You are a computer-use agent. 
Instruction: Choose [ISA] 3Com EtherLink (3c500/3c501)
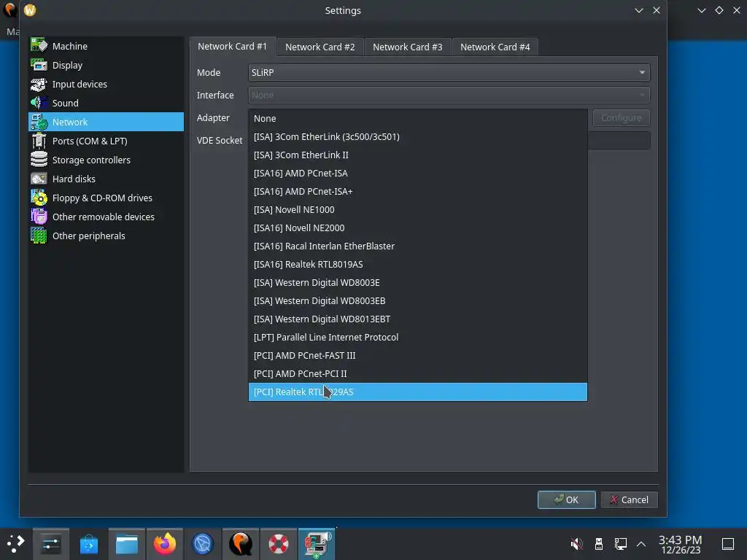tap(418, 136)
